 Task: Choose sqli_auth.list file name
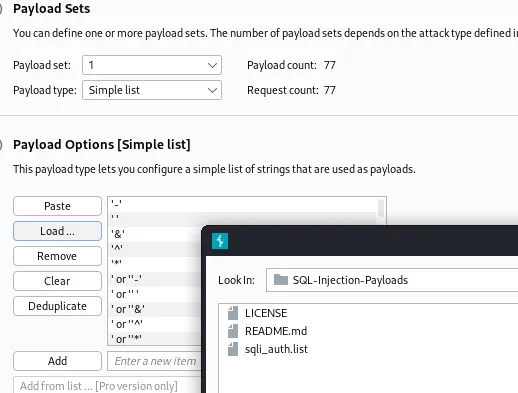(x=276, y=349)
